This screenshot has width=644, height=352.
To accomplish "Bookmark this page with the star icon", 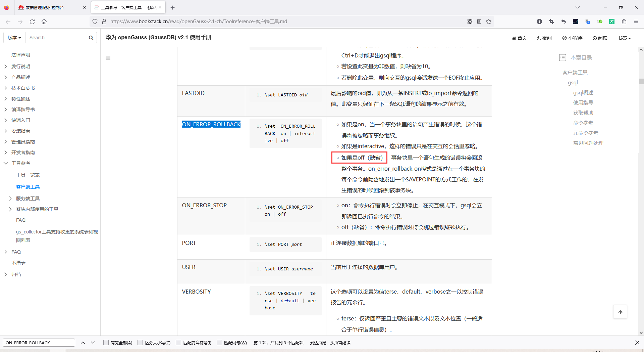I will pyautogui.click(x=489, y=21).
